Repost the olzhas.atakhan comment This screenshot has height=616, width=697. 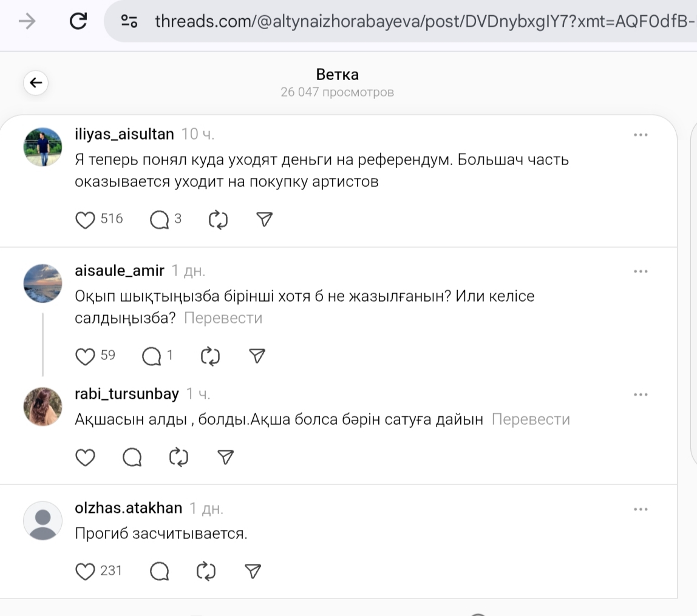(206, 571)
